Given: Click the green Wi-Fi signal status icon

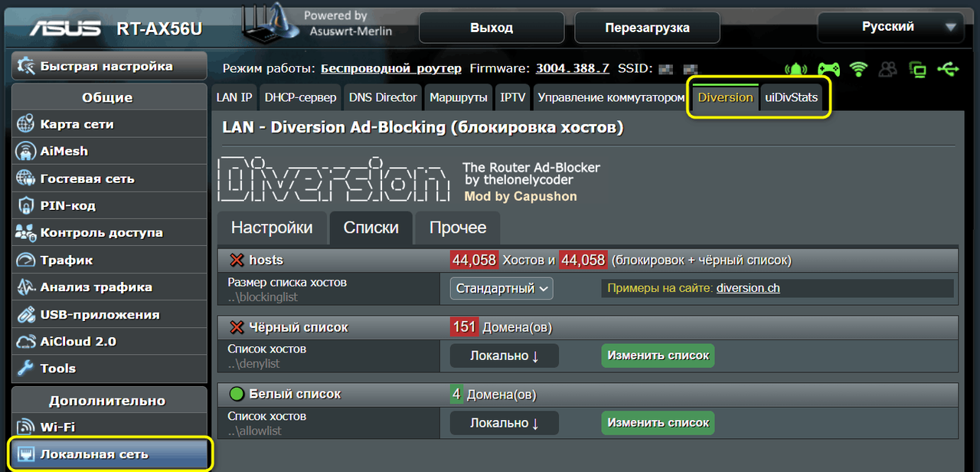Looking at the screenshot, I should 858,69.
